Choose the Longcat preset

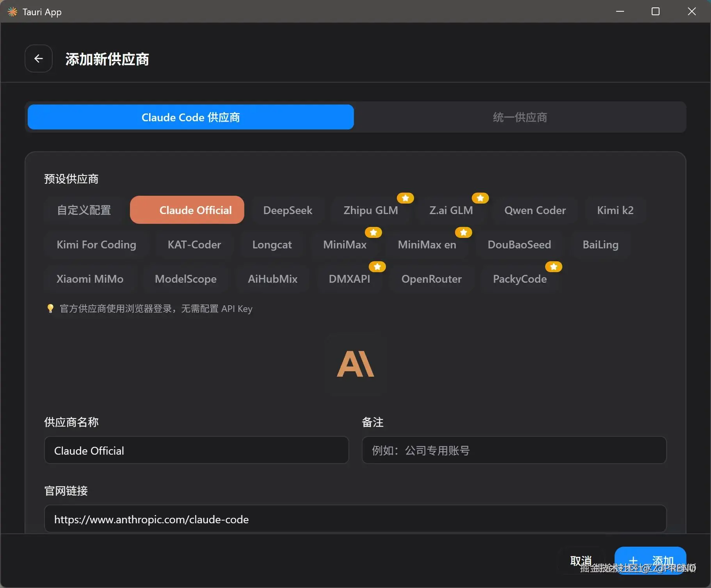click(272, 244)
